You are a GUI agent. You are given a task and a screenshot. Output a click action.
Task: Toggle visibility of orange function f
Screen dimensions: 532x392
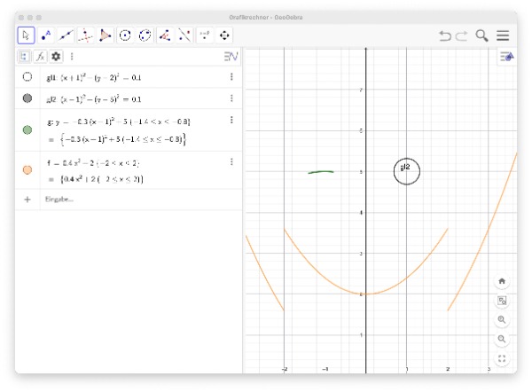click(x=27, y=169)
